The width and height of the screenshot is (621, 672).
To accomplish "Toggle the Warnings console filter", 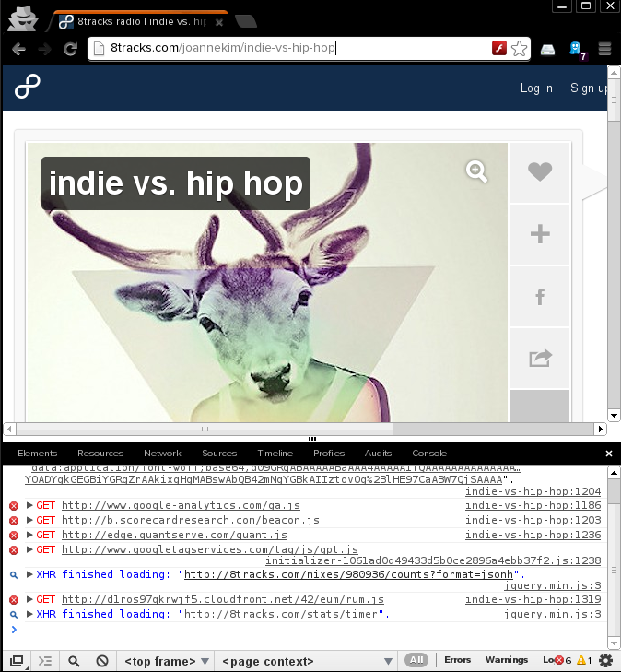I will (507, 660).
